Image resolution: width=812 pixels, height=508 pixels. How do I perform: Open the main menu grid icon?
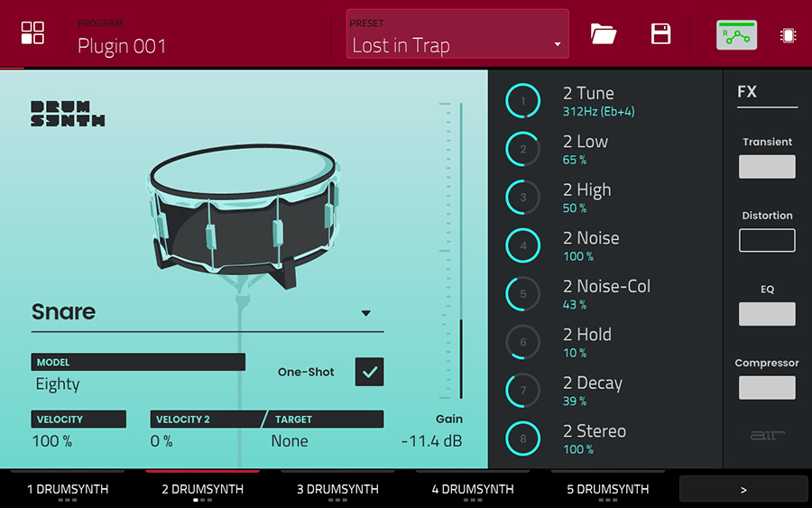coord(32,33)
